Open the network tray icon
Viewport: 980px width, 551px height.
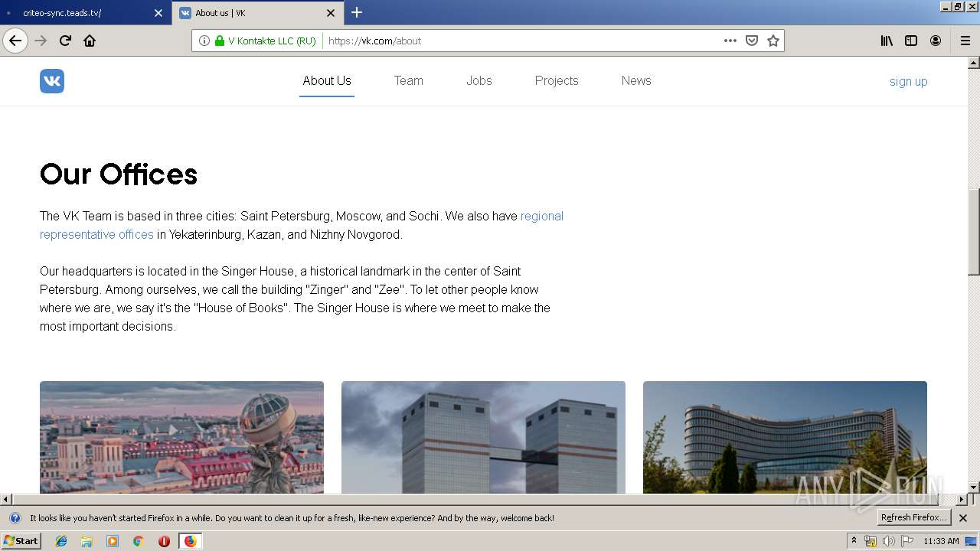[x=871, y=541]
